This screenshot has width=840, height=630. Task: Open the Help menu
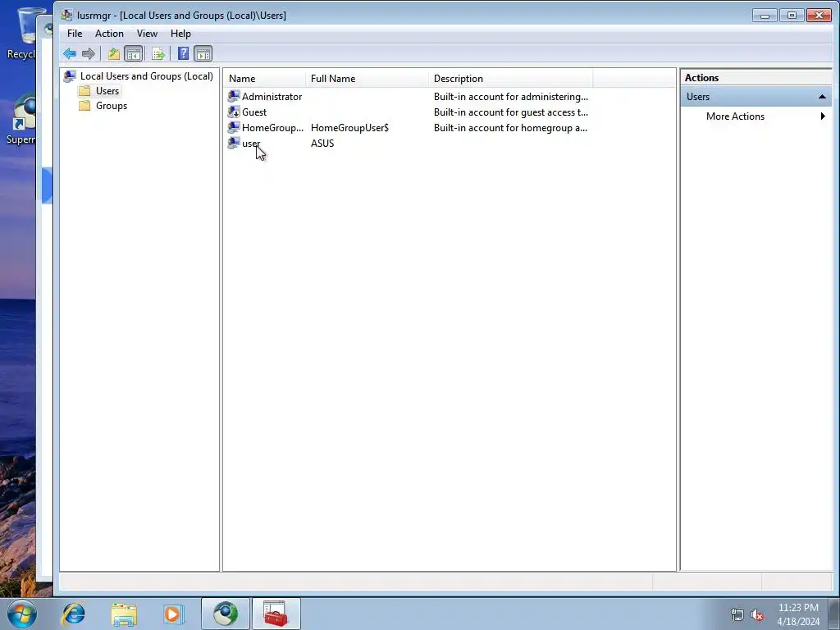[x=180, y=33]
